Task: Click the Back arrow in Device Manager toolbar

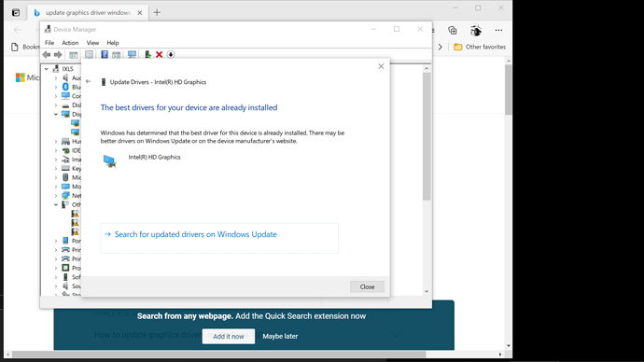Action: [47, 55]
